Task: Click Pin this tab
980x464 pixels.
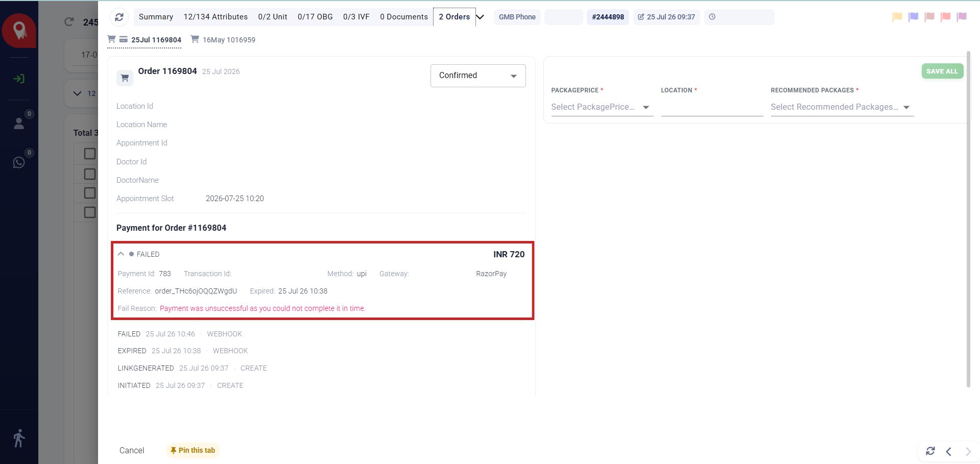Action: coord(193,450)
